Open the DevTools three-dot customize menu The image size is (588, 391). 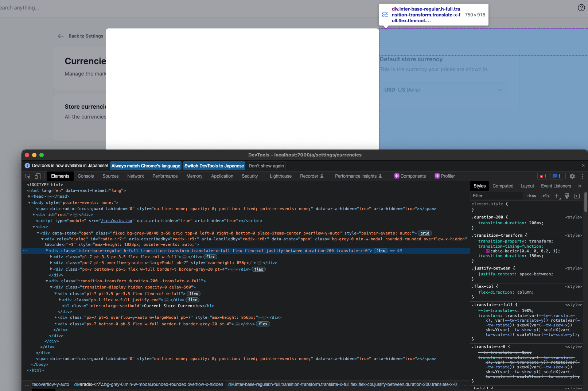(583, 176)
